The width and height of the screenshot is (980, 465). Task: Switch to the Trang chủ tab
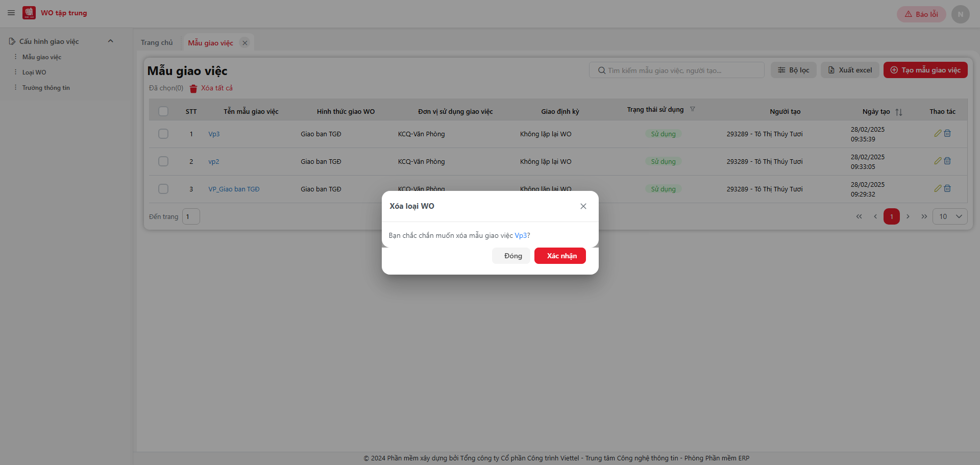point(157,42)
